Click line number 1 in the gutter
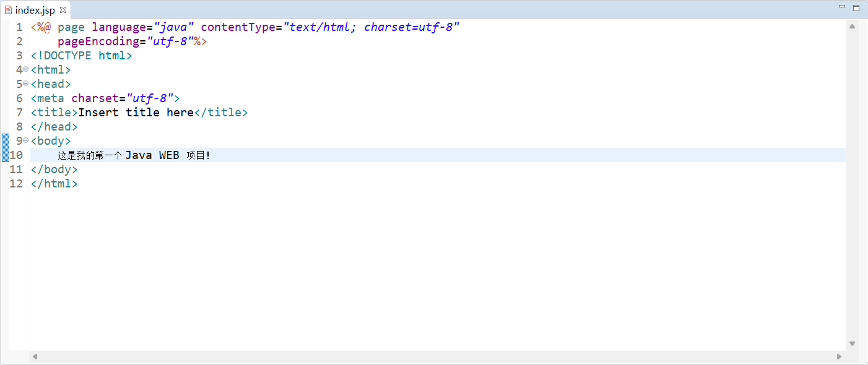 point(19,27)
